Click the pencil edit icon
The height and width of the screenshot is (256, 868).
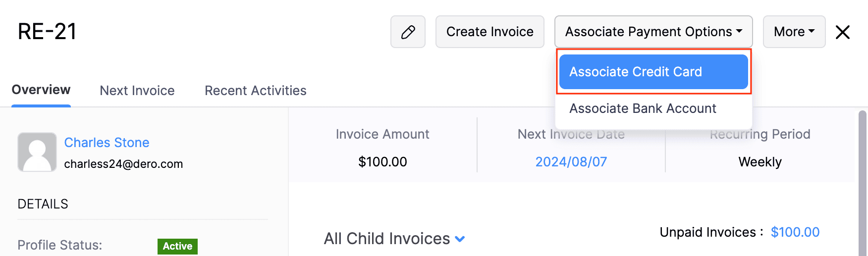(x=408, y=32)
